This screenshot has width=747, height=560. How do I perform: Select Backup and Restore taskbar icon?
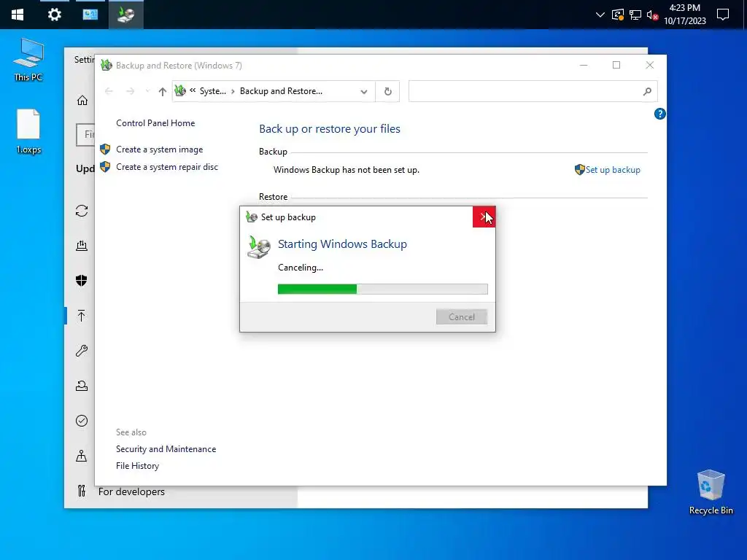125,15
